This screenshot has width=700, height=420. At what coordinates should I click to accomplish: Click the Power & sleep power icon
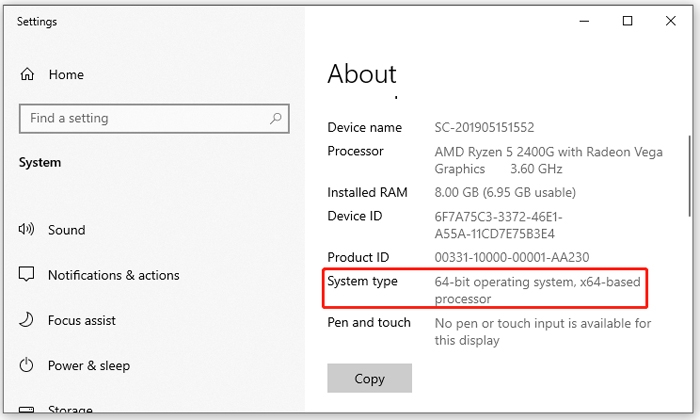(27, 365)
